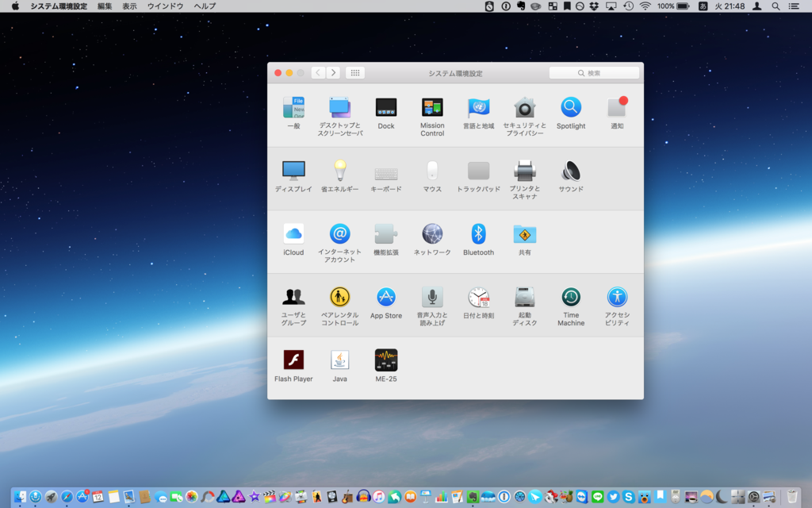Click the Dropbox icon in menu bar
This screenshot has width=812, height=508.
[594, 6]
